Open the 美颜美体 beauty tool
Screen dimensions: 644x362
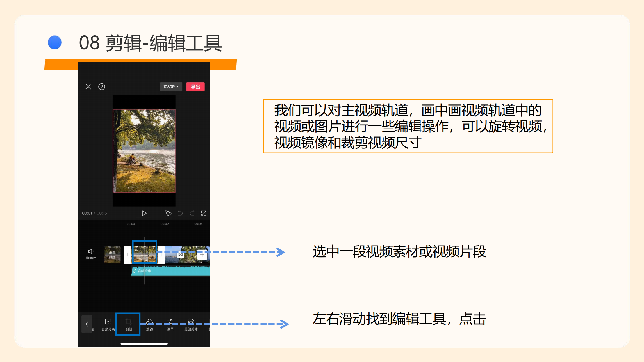coord(191,324)
